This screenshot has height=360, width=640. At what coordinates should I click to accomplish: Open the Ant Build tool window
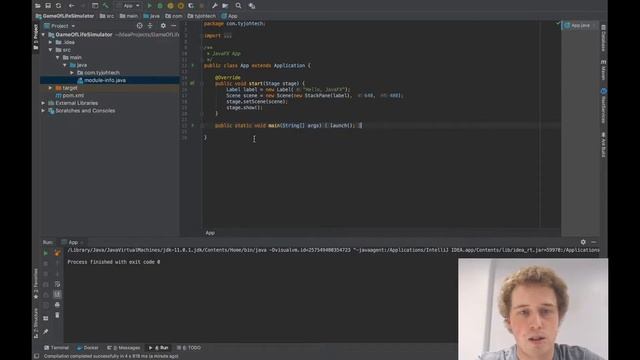point(603,144)
